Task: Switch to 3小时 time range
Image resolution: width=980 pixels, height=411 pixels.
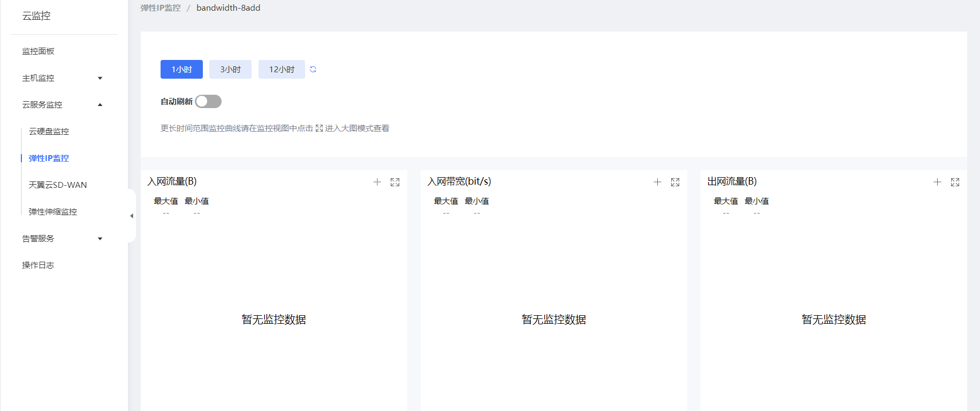Action: point(230,70)
